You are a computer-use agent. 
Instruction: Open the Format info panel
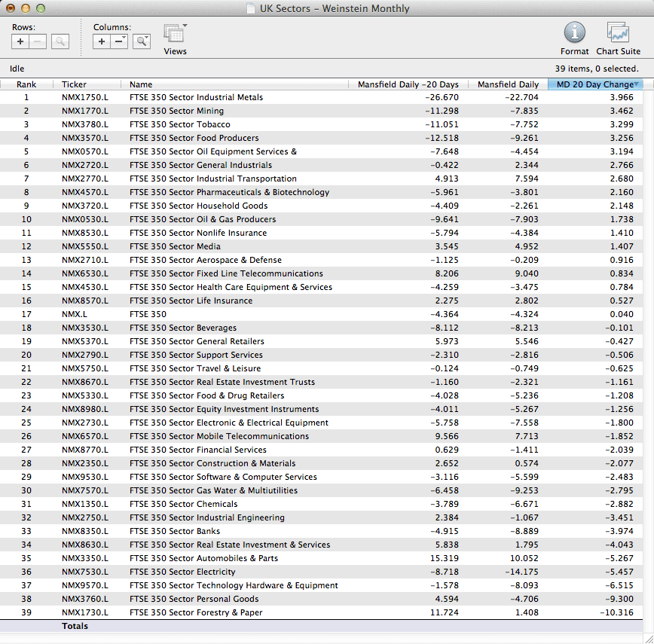[574, 33]
